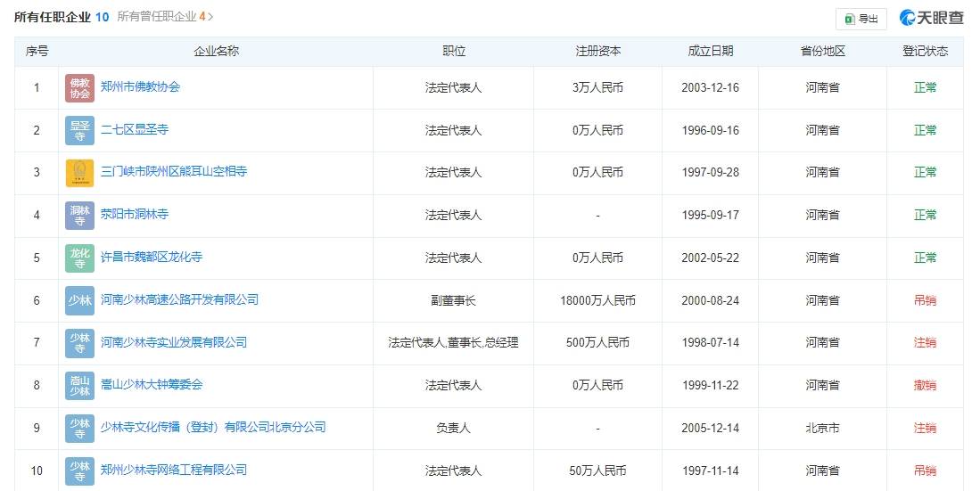Open 嵩山少林大钟筹委会 link
980x491 pixels.
click(x=152, y=385)
